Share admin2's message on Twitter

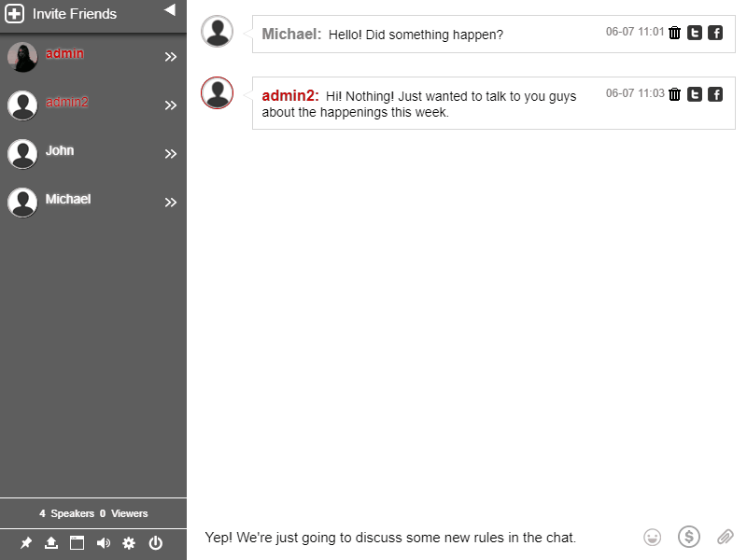pyautogui.click(x=695, y=93)
